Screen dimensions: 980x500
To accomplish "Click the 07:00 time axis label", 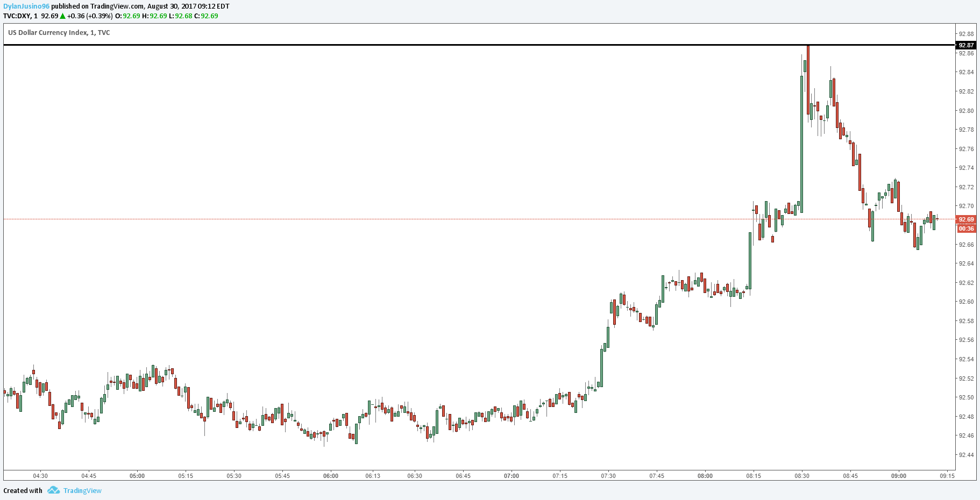I will 512,476.
